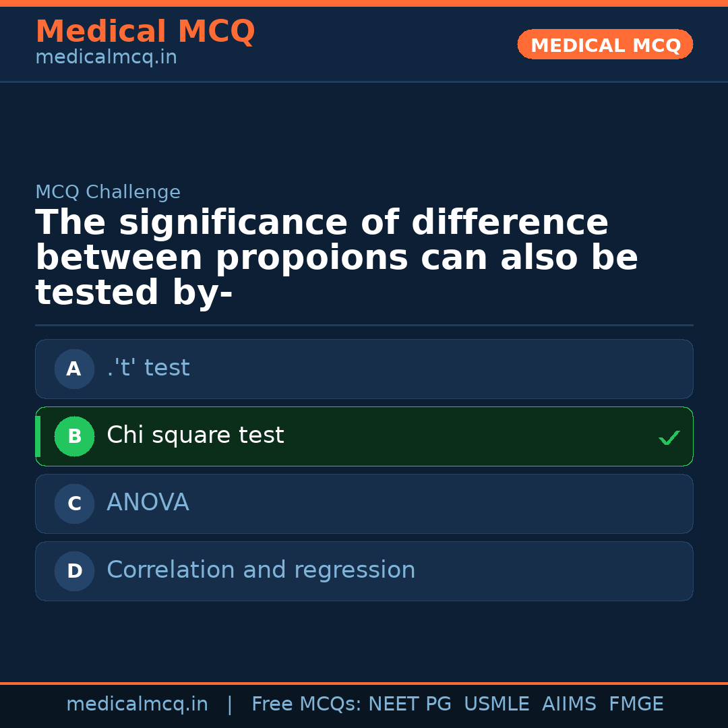Viewport: 728px width, 728px height.
Task: Click the question text about proportions
Action: pyautogui.click(x=336, y=256)
